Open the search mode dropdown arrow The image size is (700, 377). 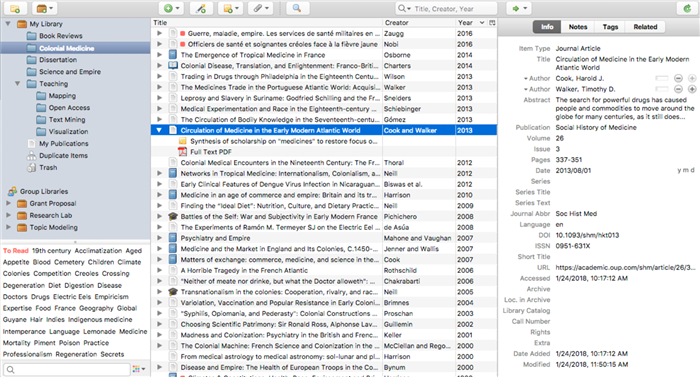click(x=404, y=8)
